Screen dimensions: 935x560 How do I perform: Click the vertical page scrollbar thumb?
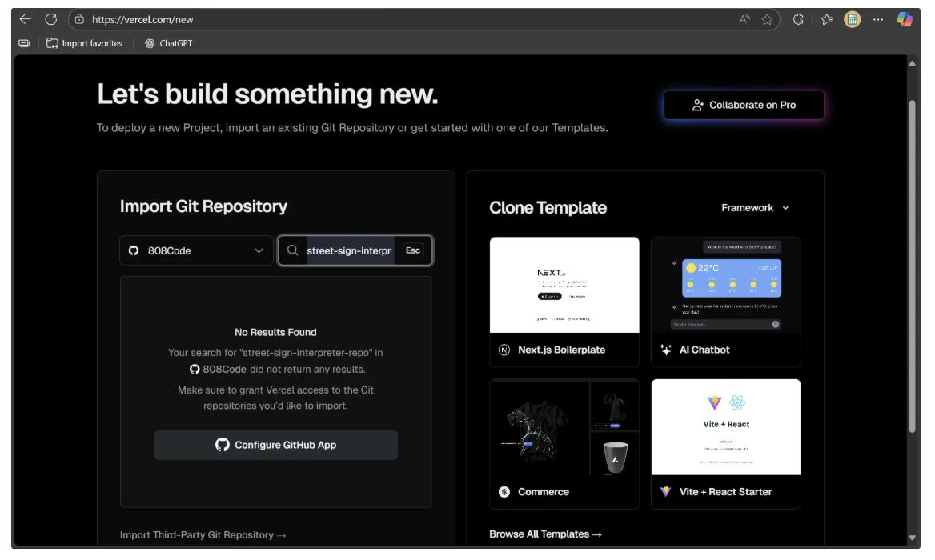tap(912, 266)
